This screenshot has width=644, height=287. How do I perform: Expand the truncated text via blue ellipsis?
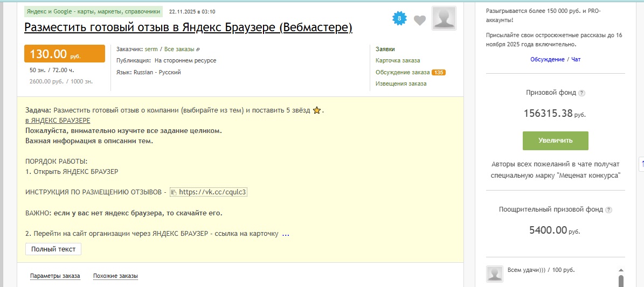tap(286, 234)
